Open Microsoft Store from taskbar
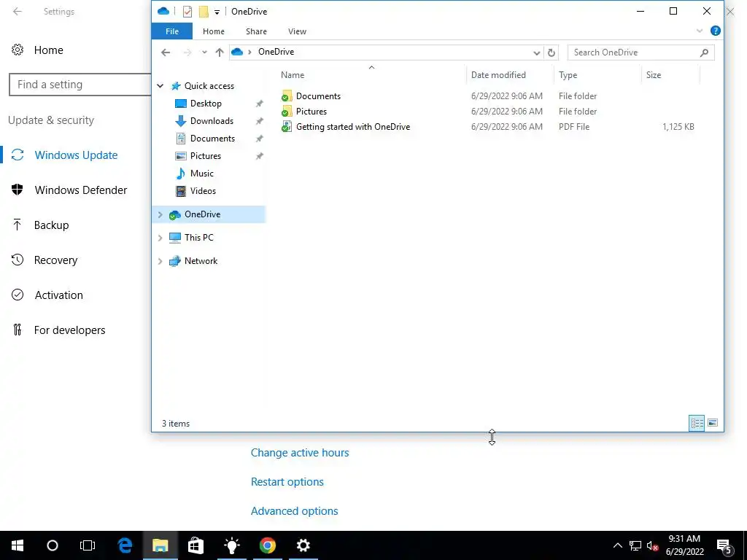 point(196,545)
